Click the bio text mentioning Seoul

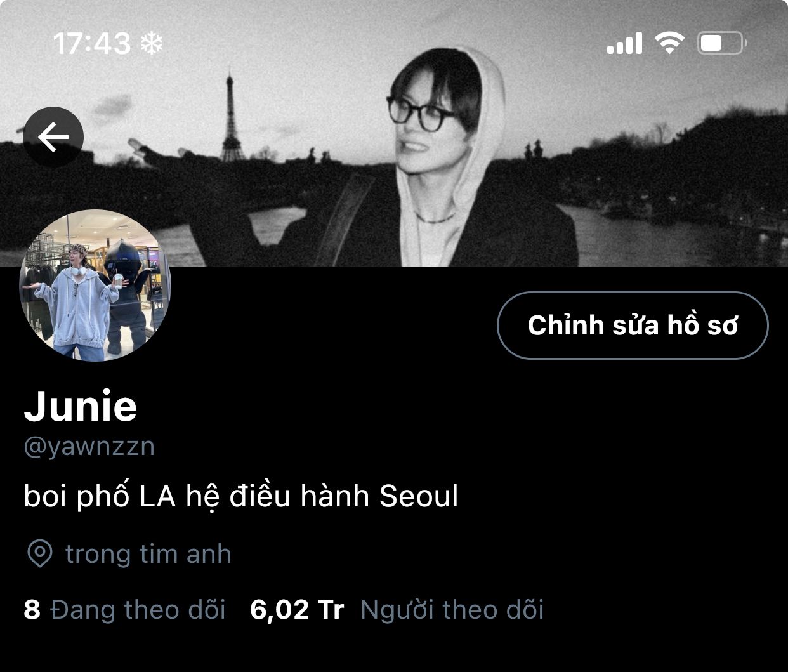coord(241,496)
